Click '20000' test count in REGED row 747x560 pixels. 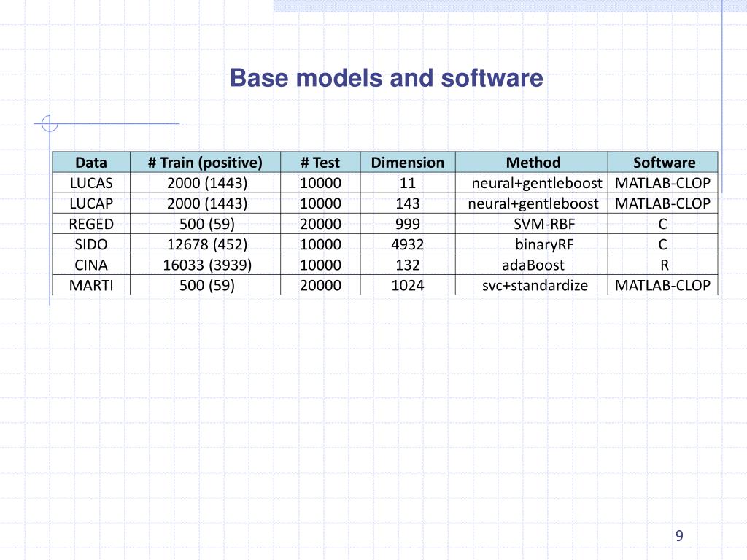click(320, 224)
